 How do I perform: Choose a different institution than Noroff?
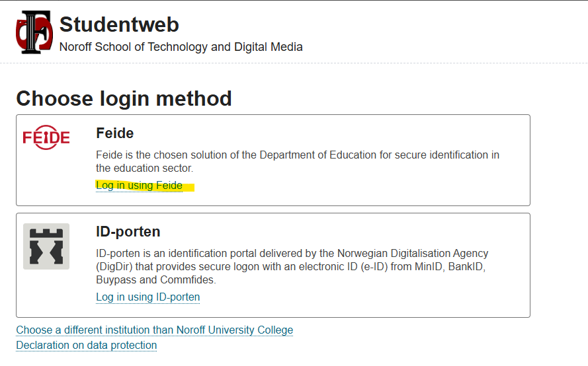154,330
